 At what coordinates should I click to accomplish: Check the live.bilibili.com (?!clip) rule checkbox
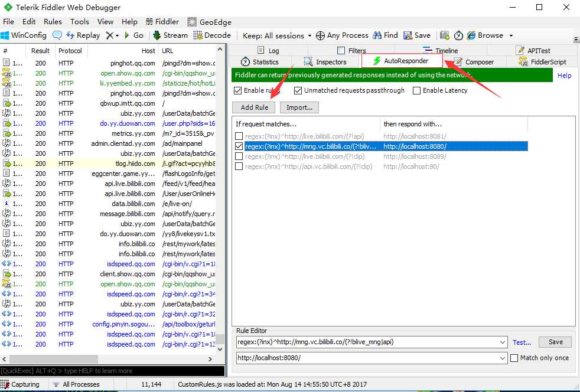239,156
